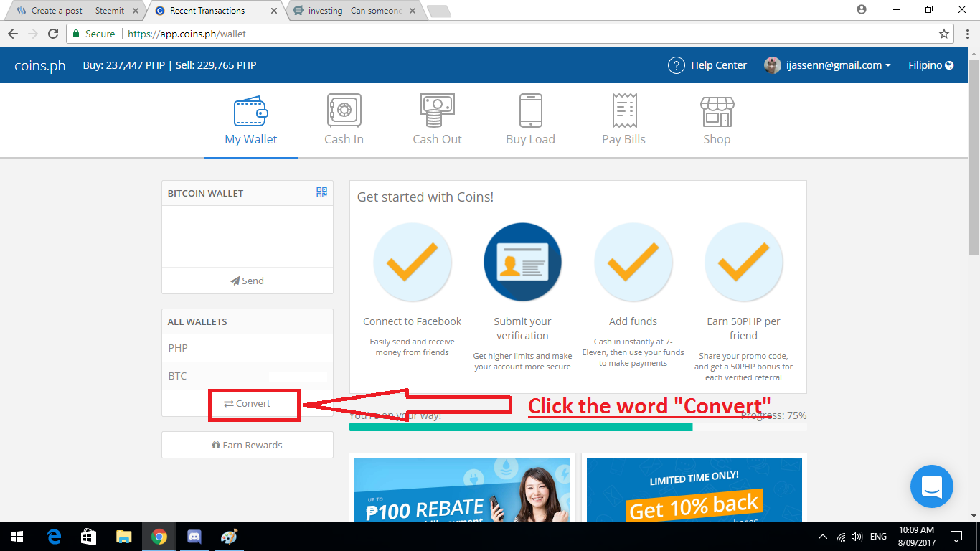This screenshot has width=980, height=551.
Task: Click the Earn 50PHP per friend checkmark circle
Action: 743,261
